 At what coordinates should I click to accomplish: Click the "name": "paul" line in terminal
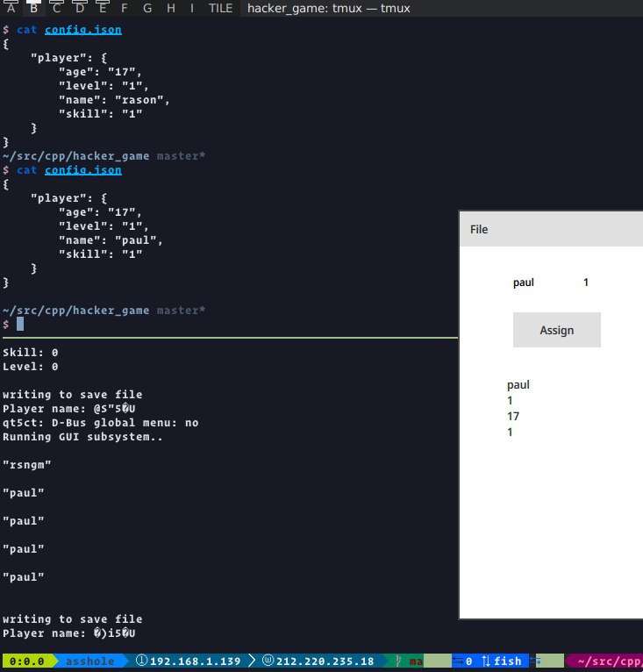(111, 240)
